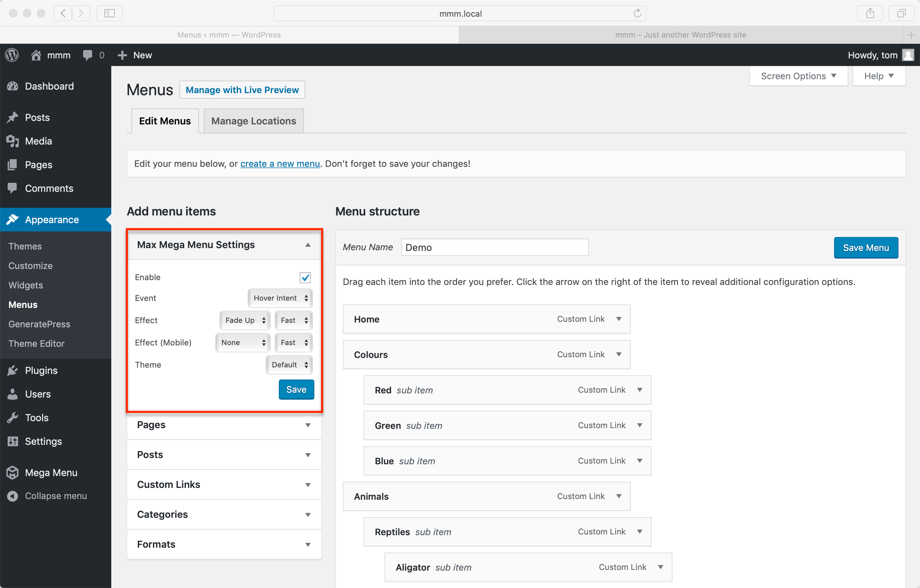Click the WordPress logo icon

pyautogui.click(x=12, y=55)
